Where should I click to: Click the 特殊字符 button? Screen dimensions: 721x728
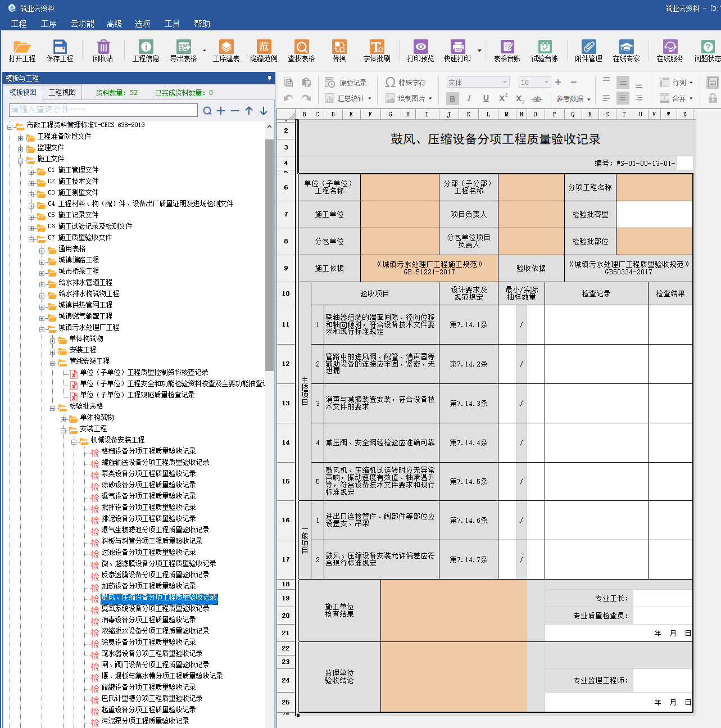405,83
